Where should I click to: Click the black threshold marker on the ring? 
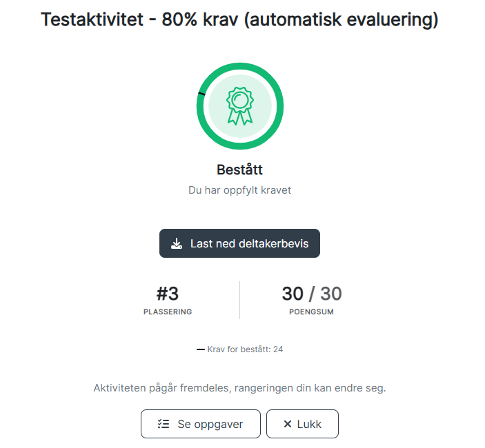click(x=201, y=93)
